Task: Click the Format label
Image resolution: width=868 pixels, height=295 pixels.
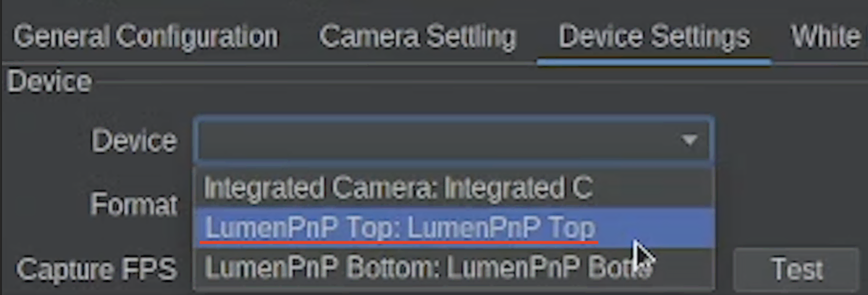Action: pyautogui.click(x=134, y=205)
